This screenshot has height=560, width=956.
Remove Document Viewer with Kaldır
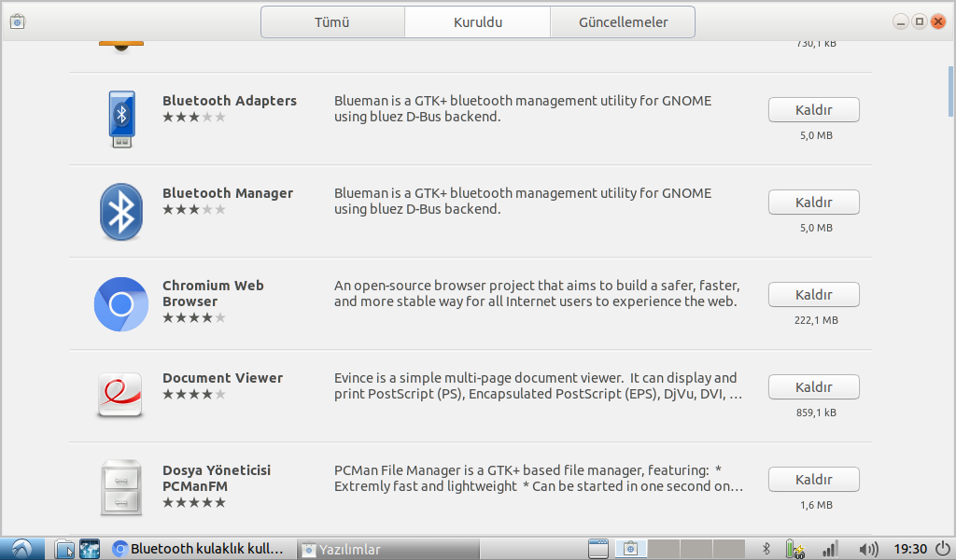click(813, 387)
